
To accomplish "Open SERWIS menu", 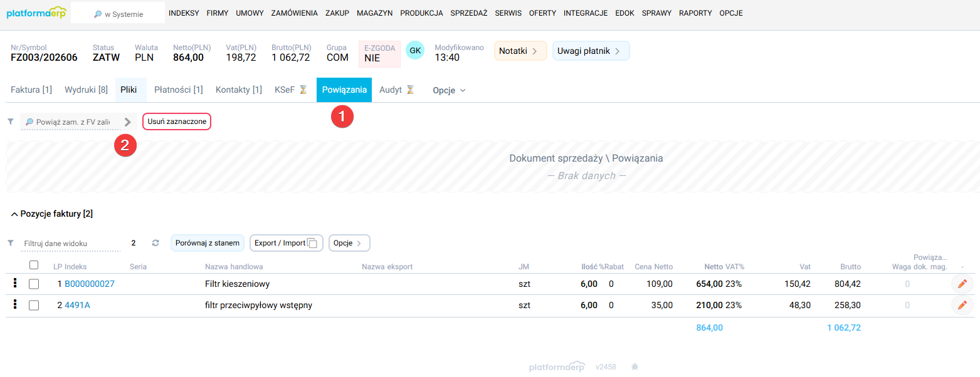I will pos(508,13).
